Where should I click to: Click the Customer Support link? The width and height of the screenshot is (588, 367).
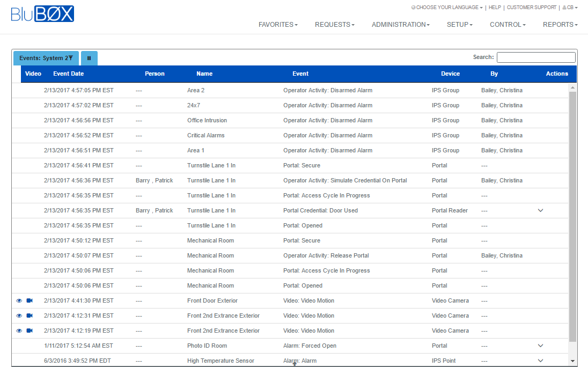[x=531, y=8]
